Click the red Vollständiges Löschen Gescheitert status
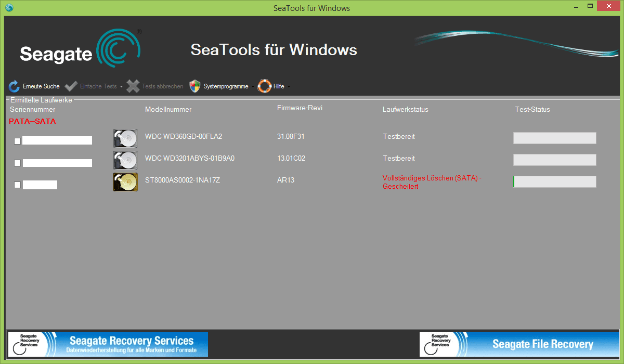Image resolution: width=624 pixels, height=364 pixels. click(432, 183)
